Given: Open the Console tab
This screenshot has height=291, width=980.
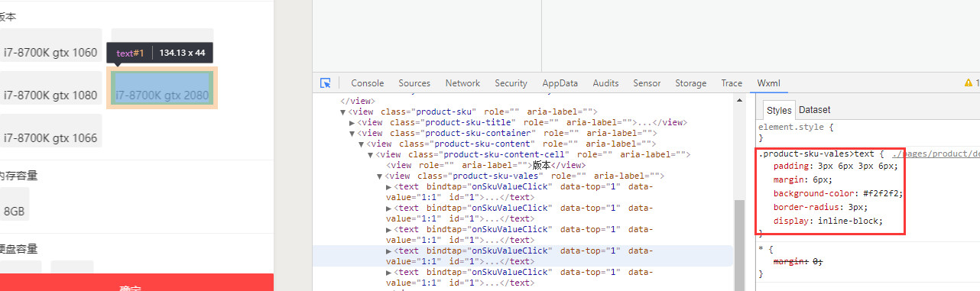Looking at the screenshot, I should [x=367, y=83].
